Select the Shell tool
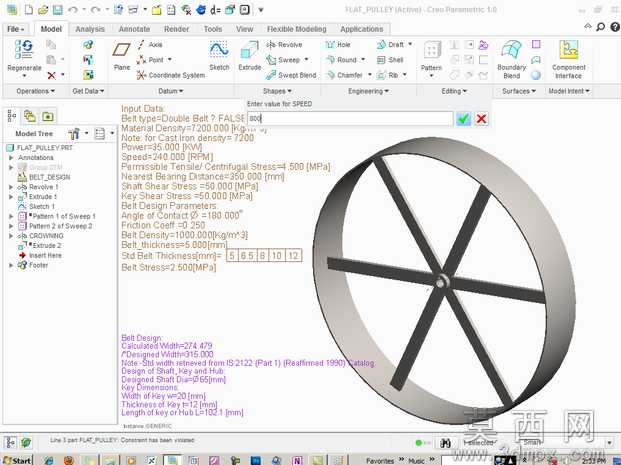The width and height of the screenshot is (621, 465). point(390,60)
